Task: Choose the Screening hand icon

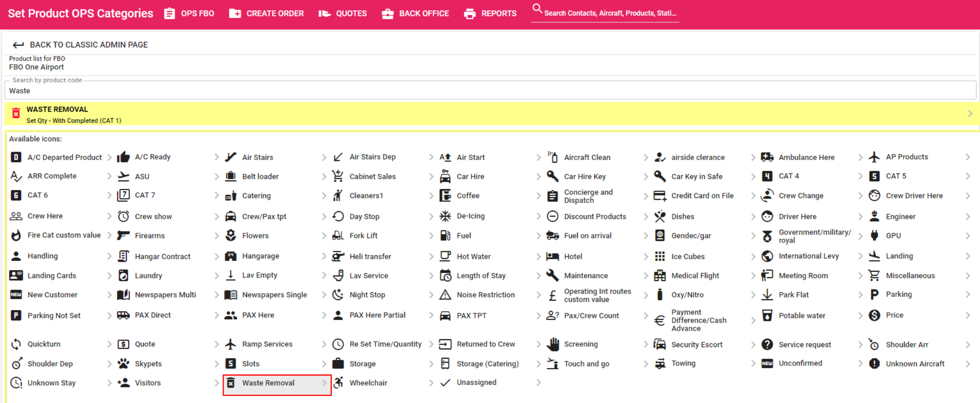Action: (553, 344)
